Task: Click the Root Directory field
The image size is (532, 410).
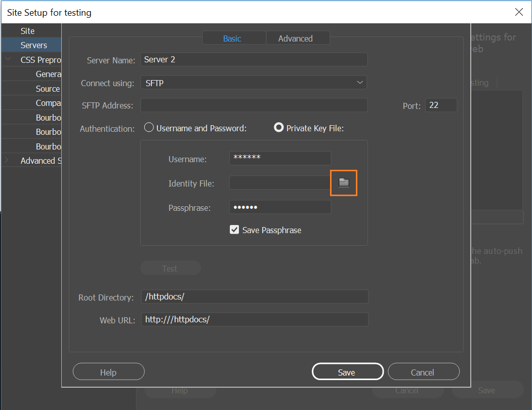Action: 254,297
